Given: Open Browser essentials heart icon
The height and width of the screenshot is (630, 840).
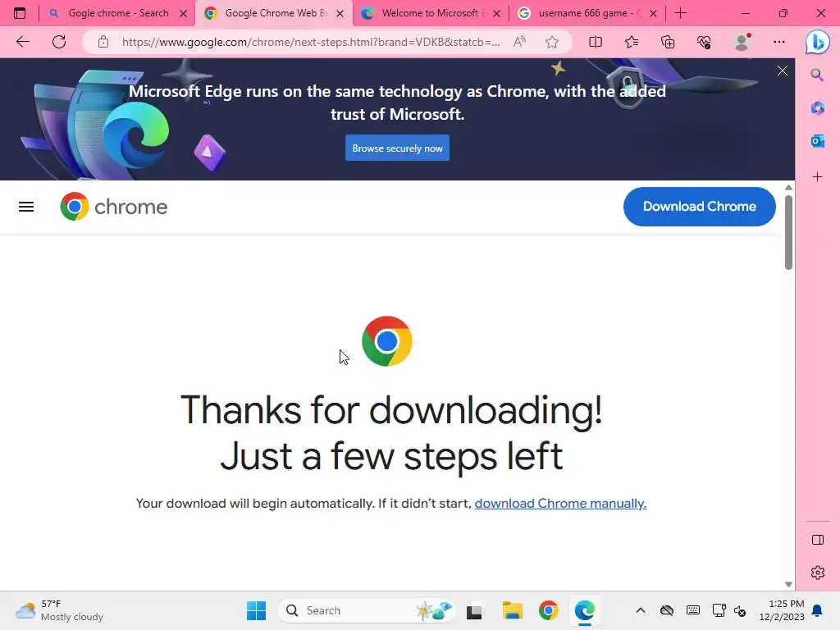Looking at the screenshot, I should point(703,42).
